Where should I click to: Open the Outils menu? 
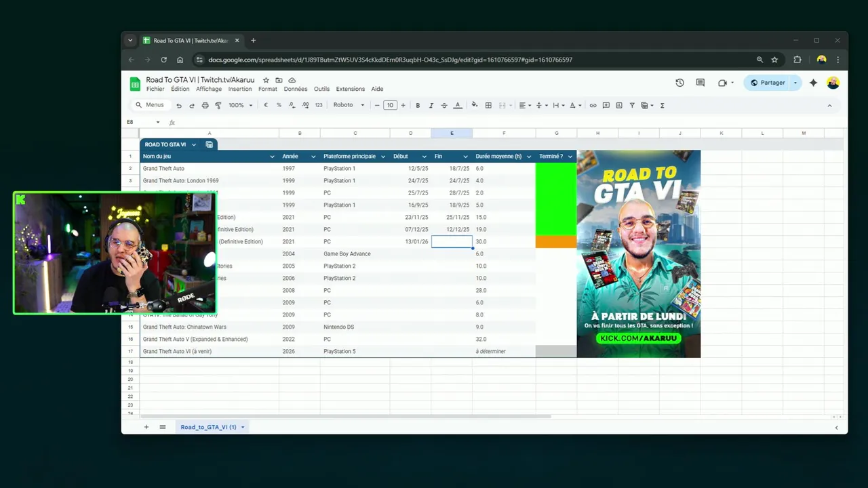click(x=322, y=89)
